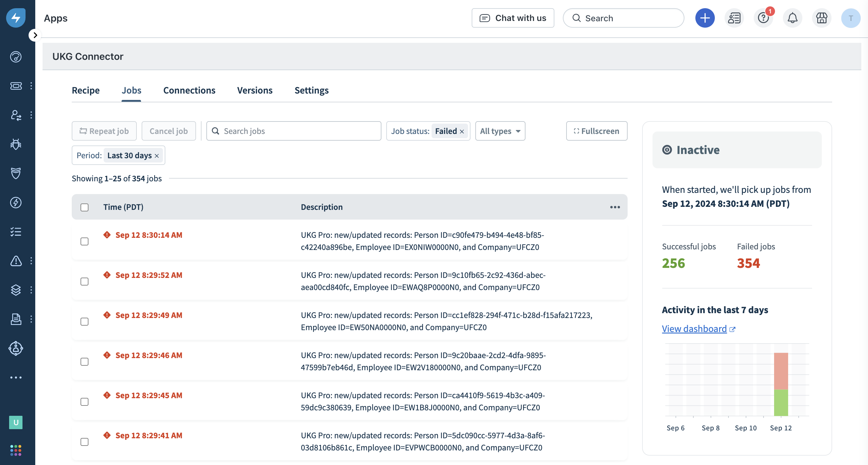Open the notifications bell
This screenshot has width=868, height=465.
click(x=792, y=18)
